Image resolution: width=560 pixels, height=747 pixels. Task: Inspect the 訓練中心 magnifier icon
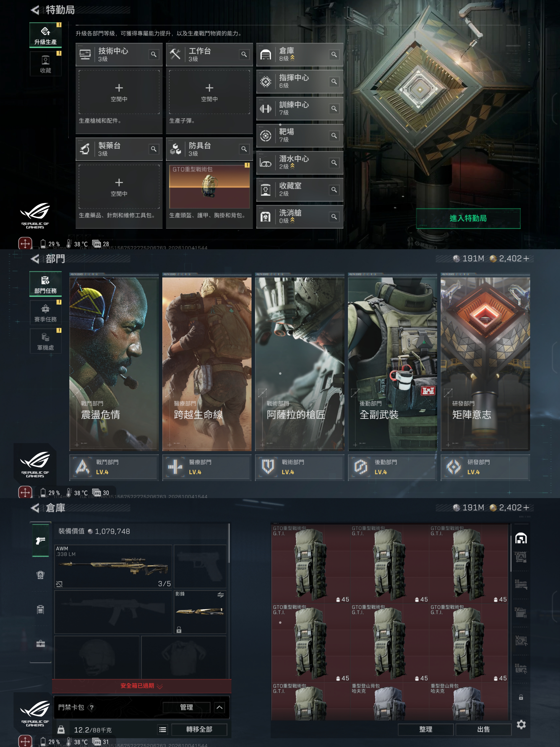click(334, 108)
